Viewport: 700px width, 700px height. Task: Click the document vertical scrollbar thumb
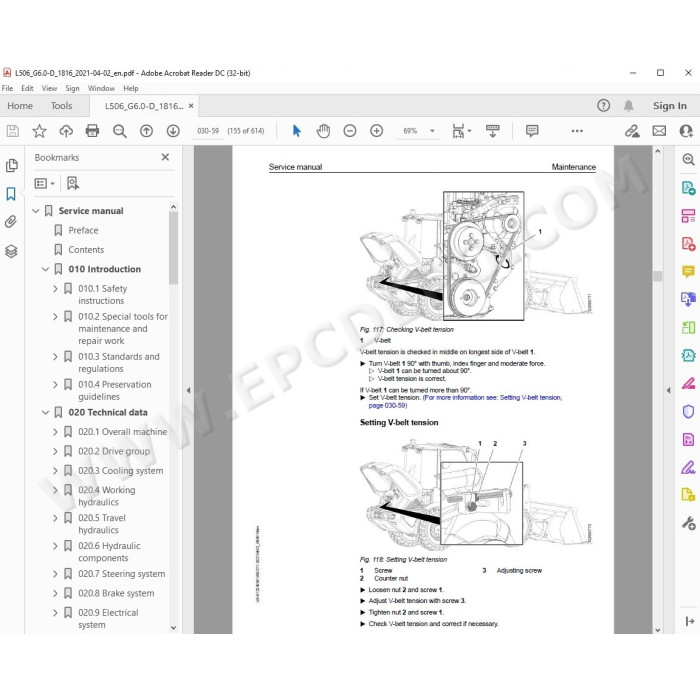click(x=658, y=276)
